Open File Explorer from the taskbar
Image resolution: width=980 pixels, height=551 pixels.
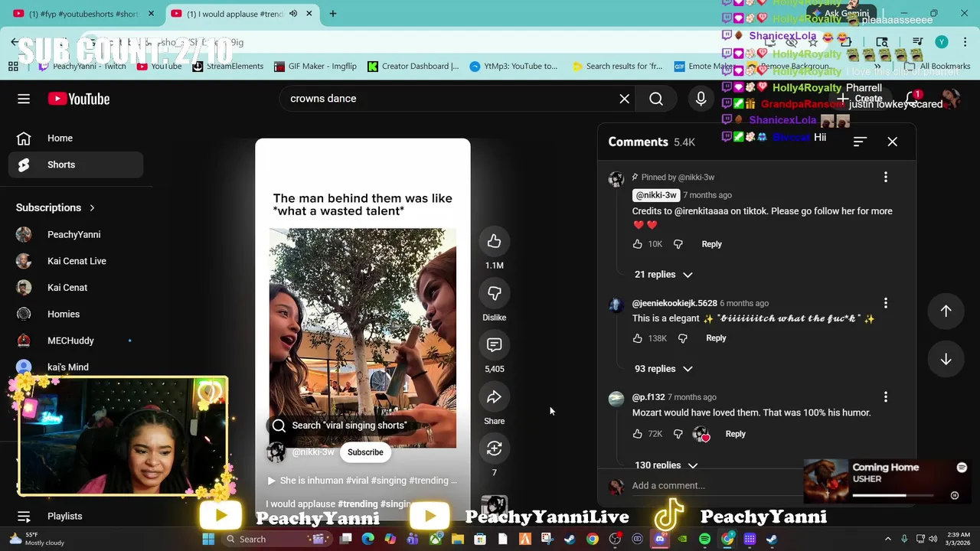458,540
